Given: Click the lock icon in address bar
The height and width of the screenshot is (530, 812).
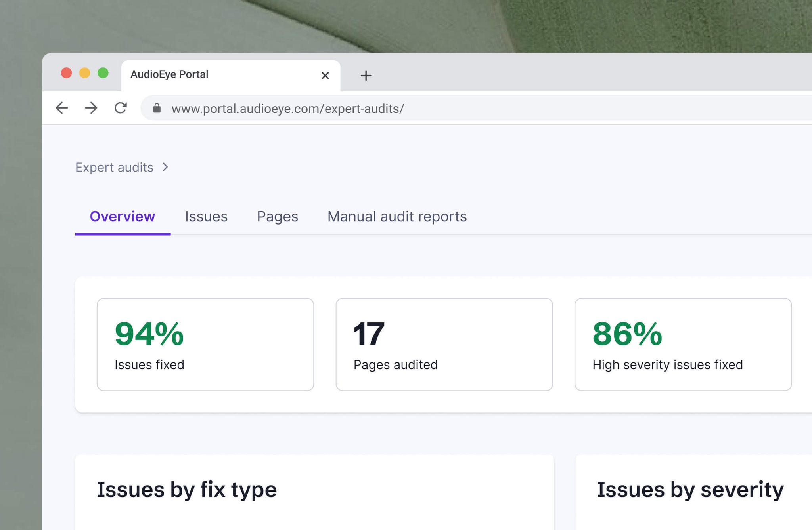Looking at the screenshot, I should coord(157,108).
